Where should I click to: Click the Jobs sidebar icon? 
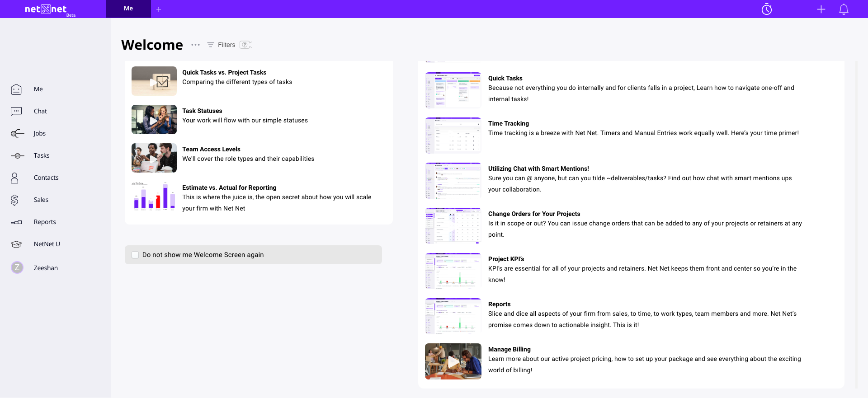click(x=17, y=134)
